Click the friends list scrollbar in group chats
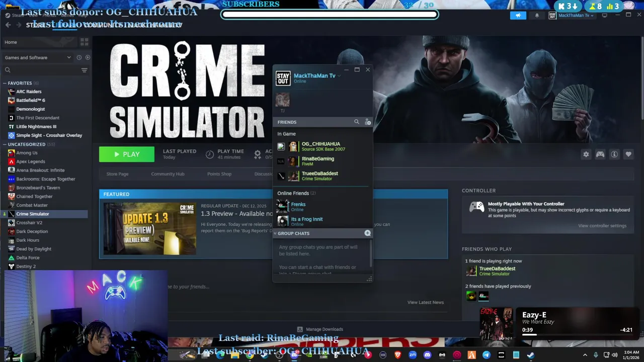 [371, 253]
